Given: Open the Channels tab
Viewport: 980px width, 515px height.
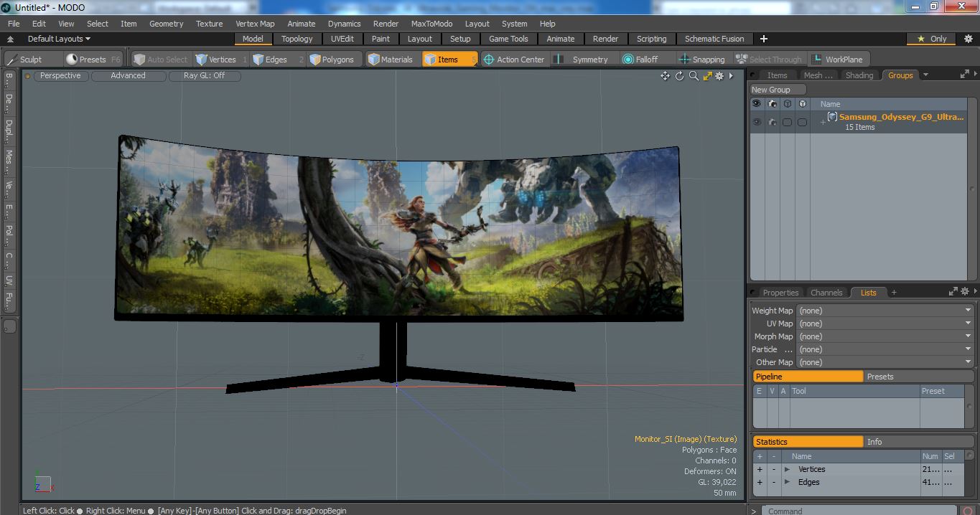Looking at the screenshot, I should pyautogui.click(x=826, y=293).
